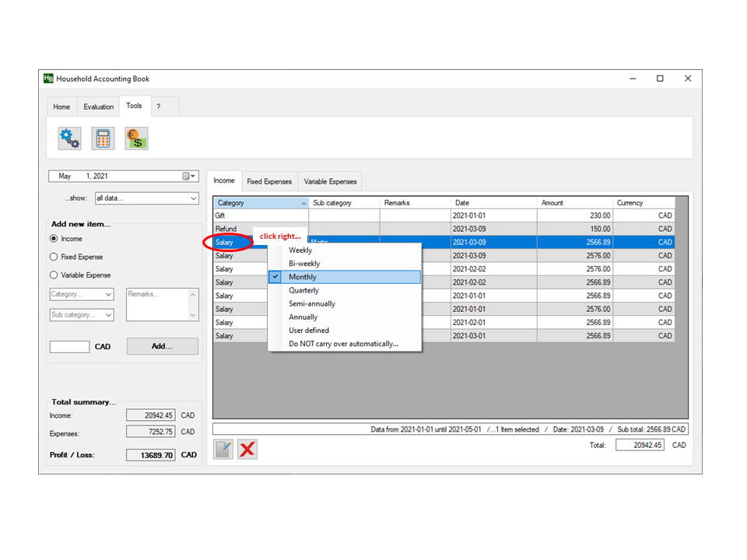Viewport: 747px width, 560px height.
Task: Open the settings gears icon in toolbar
Action: coord(69,138)
